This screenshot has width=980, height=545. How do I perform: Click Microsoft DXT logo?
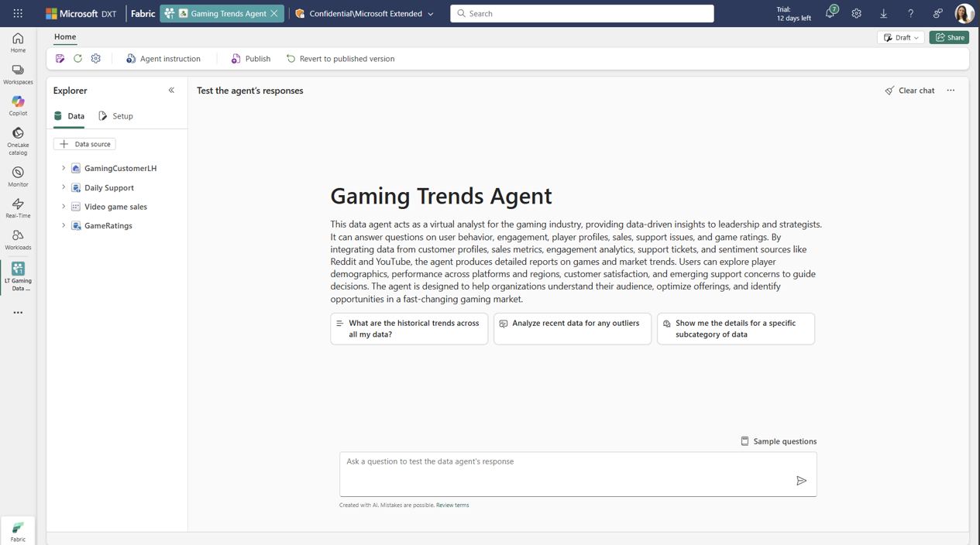81,13
